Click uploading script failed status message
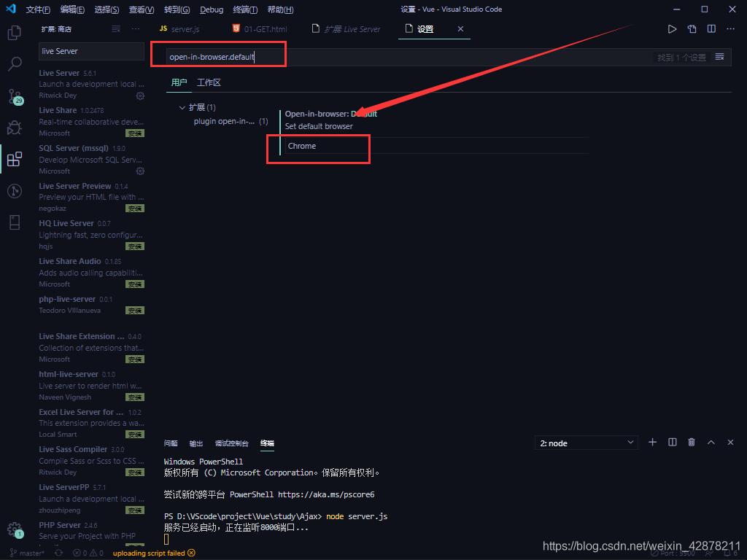 coord(153,553)
